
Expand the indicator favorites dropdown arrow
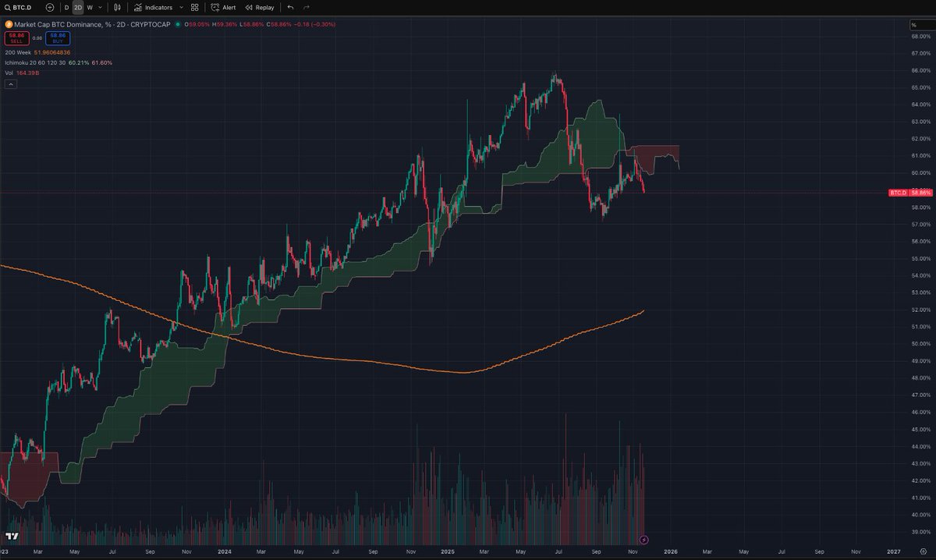(x=182, y=7)
